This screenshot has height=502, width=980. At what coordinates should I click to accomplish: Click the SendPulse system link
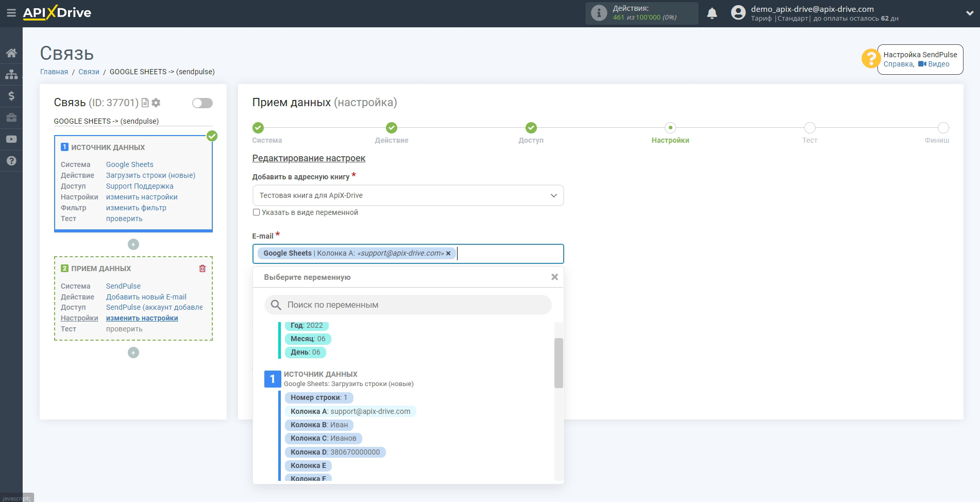[x=123, y=286]
